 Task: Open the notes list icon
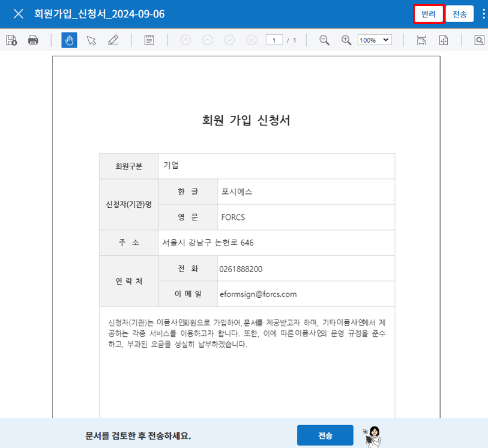point(149,40)
